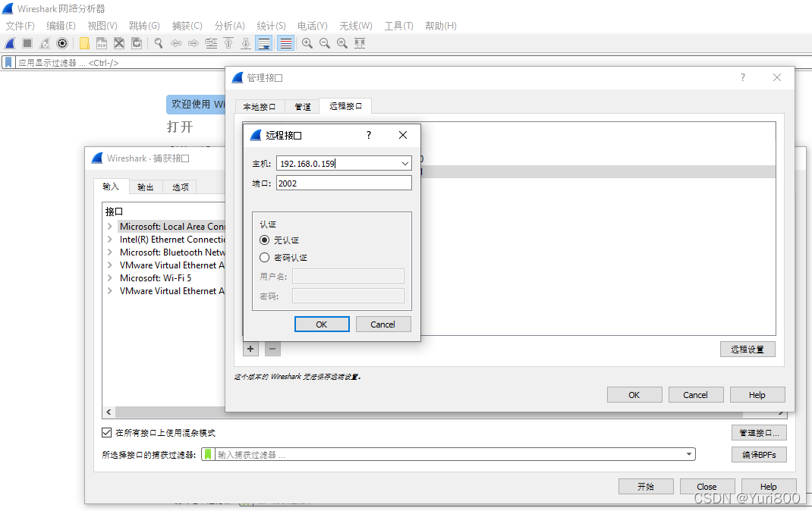Screen dimensions: 812x511
Task: Stop the running capture via toolbar
Action: [27, 43]
